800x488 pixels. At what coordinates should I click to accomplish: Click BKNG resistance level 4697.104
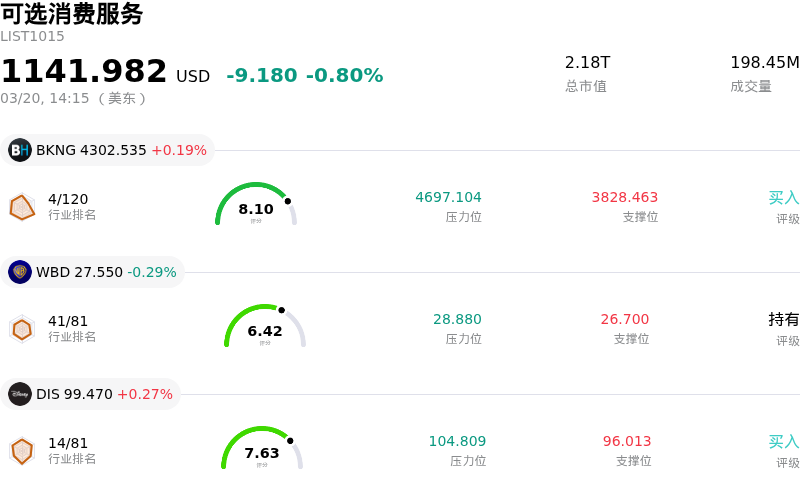pos(448,198)
